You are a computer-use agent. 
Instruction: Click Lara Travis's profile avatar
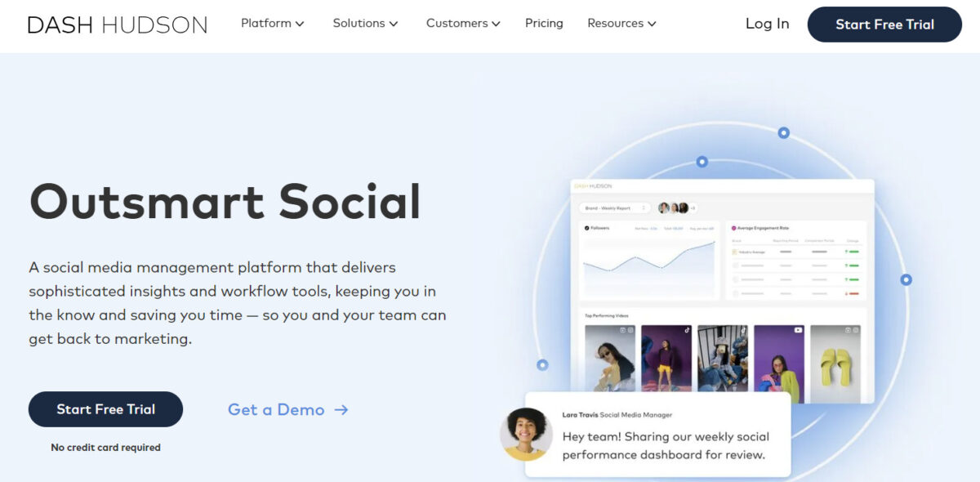tap(526, 434)
